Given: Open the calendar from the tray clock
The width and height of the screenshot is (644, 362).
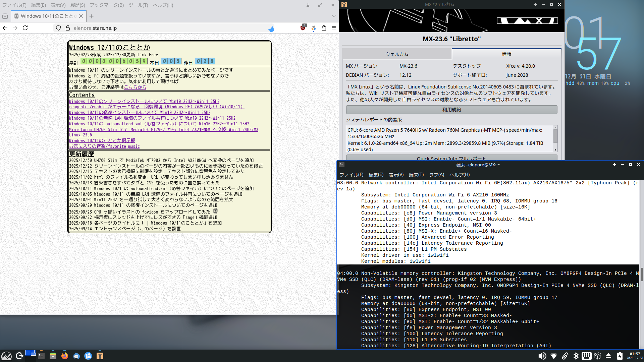Looking at the screenshot, I should point(633,356).
